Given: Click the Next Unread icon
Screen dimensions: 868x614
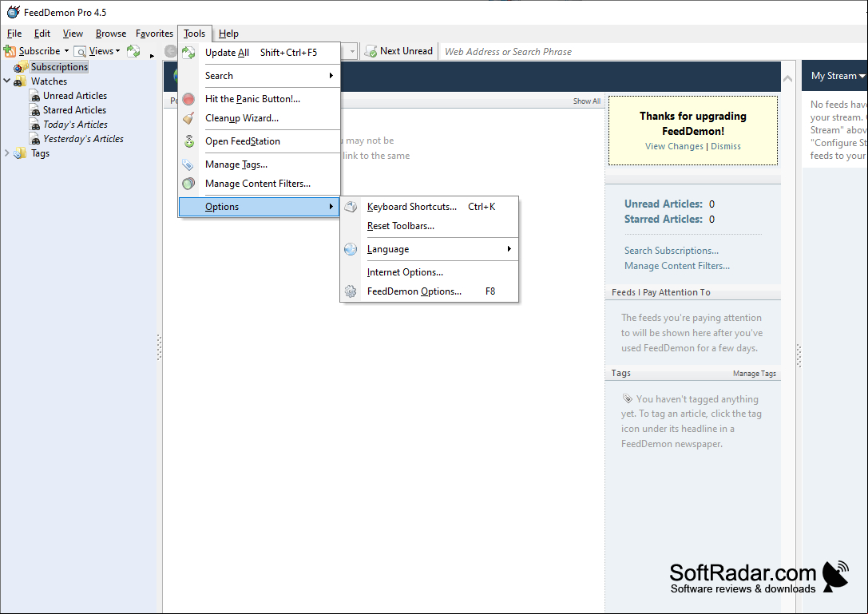Looking at the screenshot, I should [x=371, y=51].
